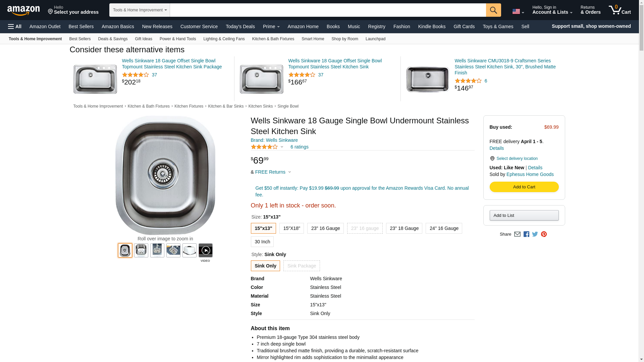Choose the 23" 18 Gauge size
The image size is (644, 362).
(404, 228)
